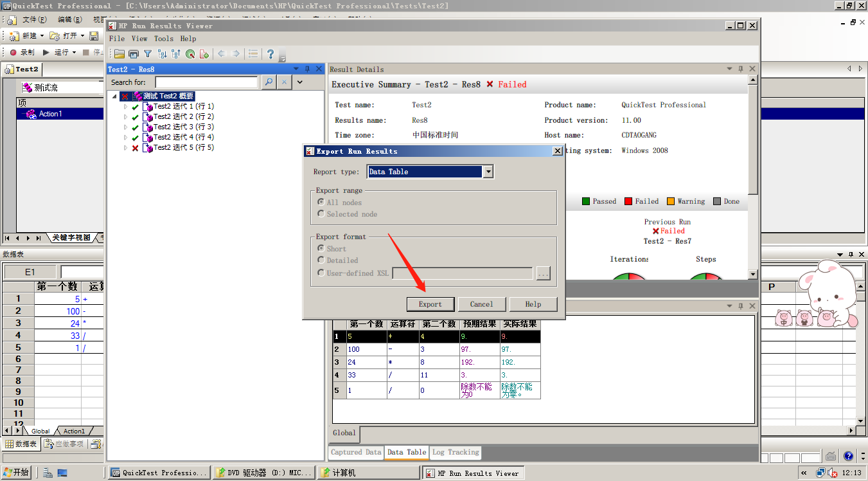Expand Test2 迭代 1 (行 1) node
Viewport: 868px width, 481px height.
(126, 107)
